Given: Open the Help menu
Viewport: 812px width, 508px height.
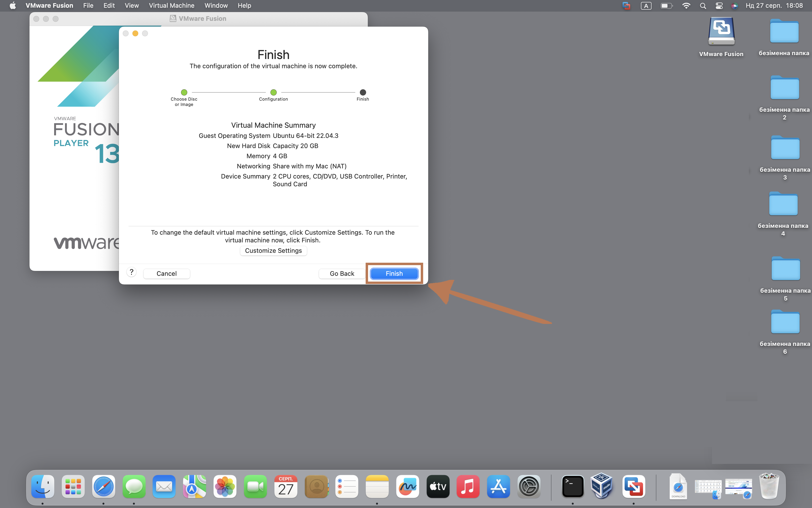Looking at the screenshot, I should [x=244, y=5].
